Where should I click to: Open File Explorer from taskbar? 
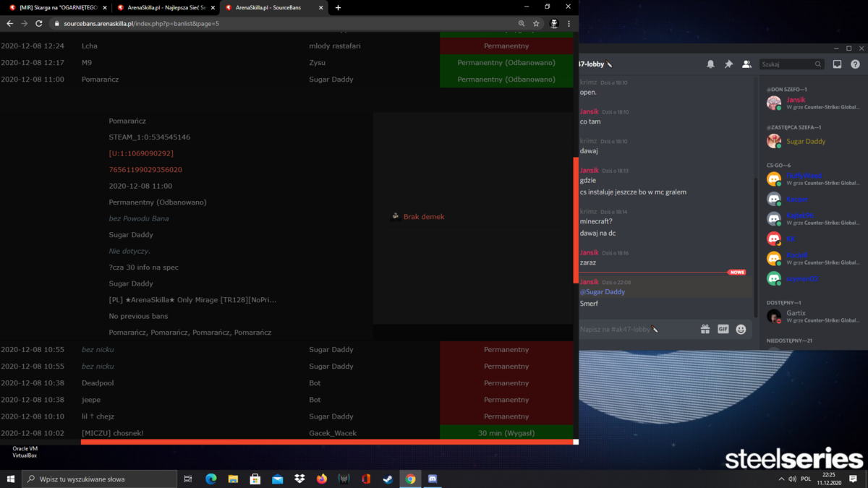tap(233, 479)
